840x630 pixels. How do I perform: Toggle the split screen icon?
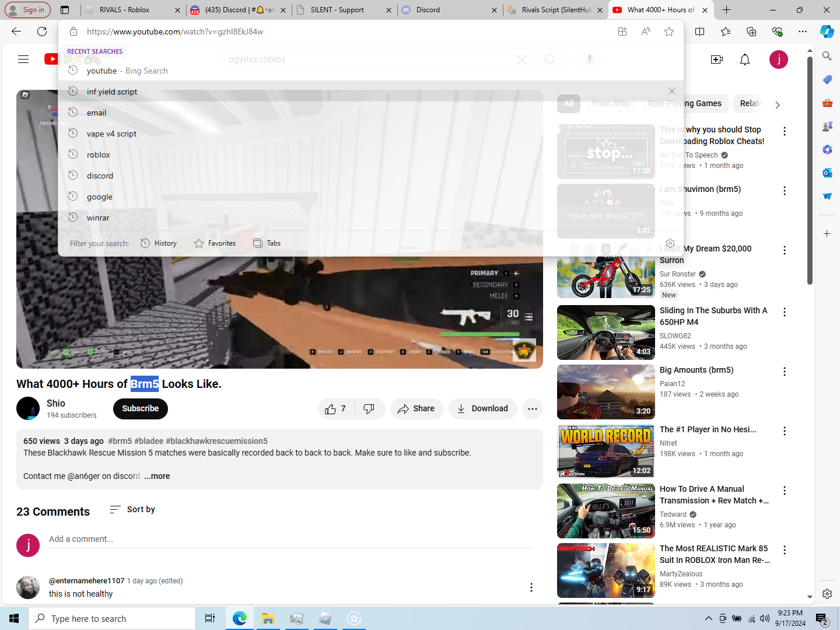coord(700,32)
